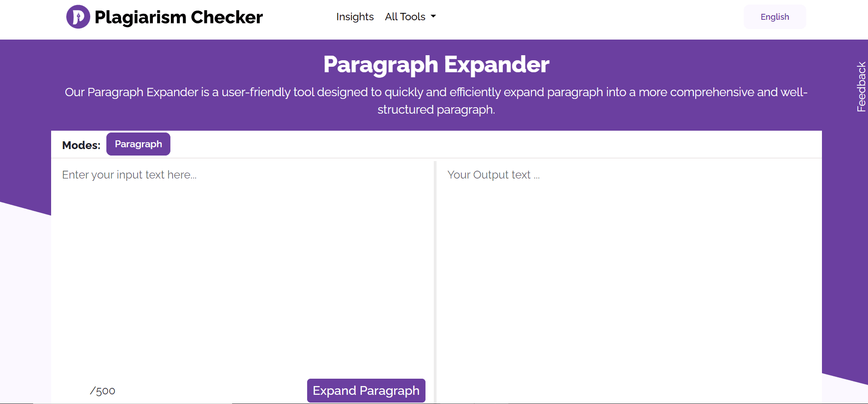Open the All Tools dropdown
The image size is (868, 404).
pos(409,17)
